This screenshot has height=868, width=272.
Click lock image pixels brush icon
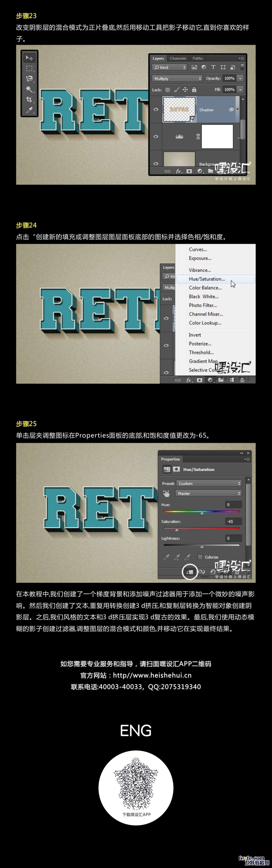click(x=176, y=90)
